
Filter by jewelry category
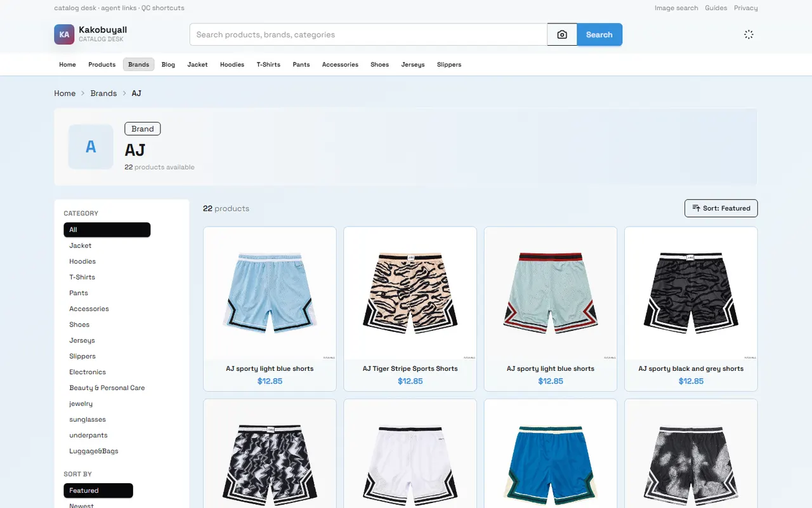tap(81, 404)
